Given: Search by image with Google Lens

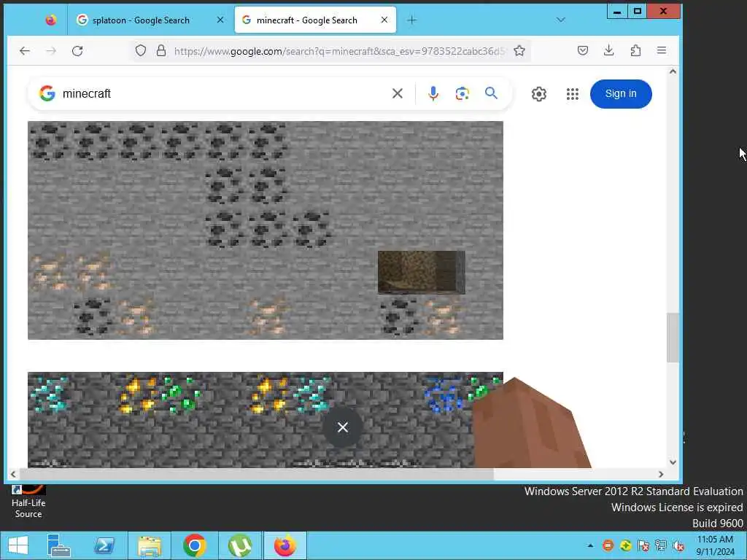Looking at the screenshot, I should coord(462,93).
